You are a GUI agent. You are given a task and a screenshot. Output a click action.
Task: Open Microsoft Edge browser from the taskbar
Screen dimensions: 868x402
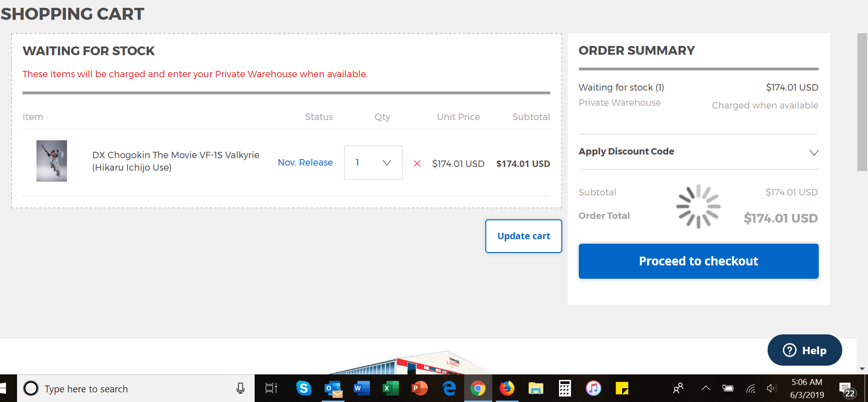[x=449, y=389]
